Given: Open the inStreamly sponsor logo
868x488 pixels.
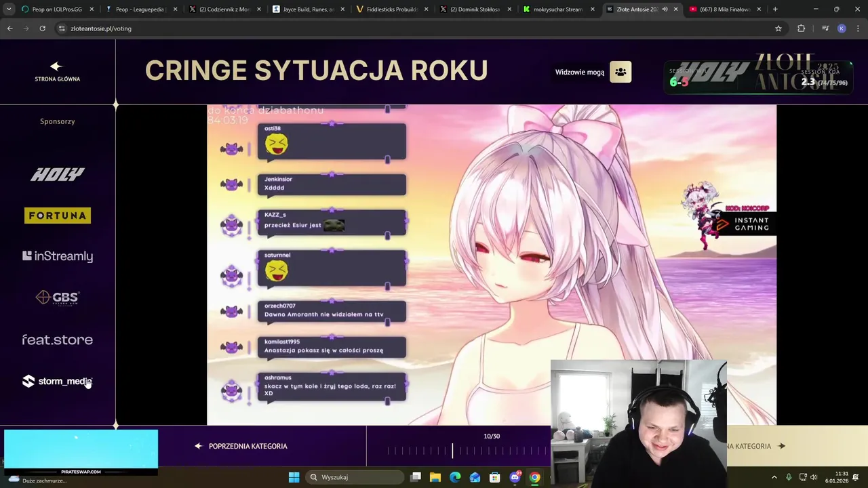Looking at the screenshot, I should coord(58,256).
